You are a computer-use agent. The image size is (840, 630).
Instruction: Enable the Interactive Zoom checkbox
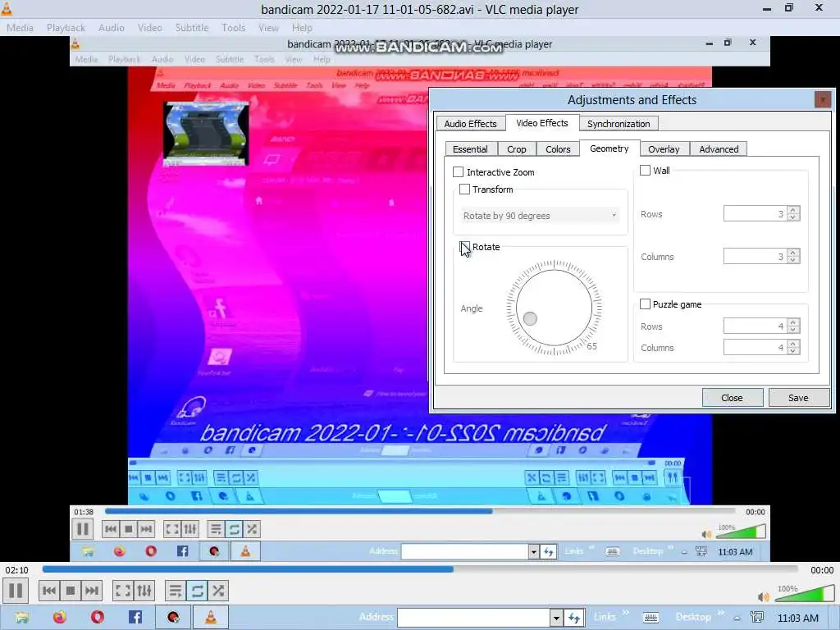pos(458,172)
